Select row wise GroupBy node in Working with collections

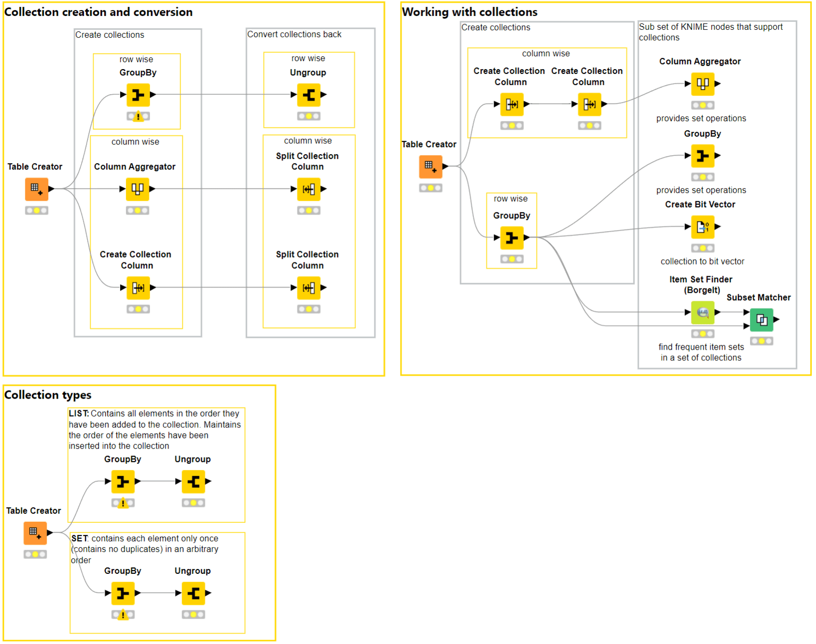coord(512,238)
